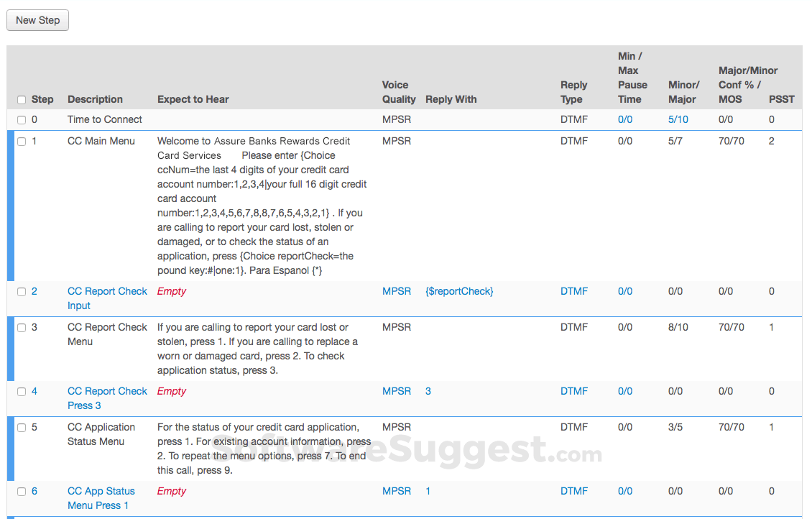Check the checkbox beside step 6
Viewport: 812px width, 519px height.
22,491
